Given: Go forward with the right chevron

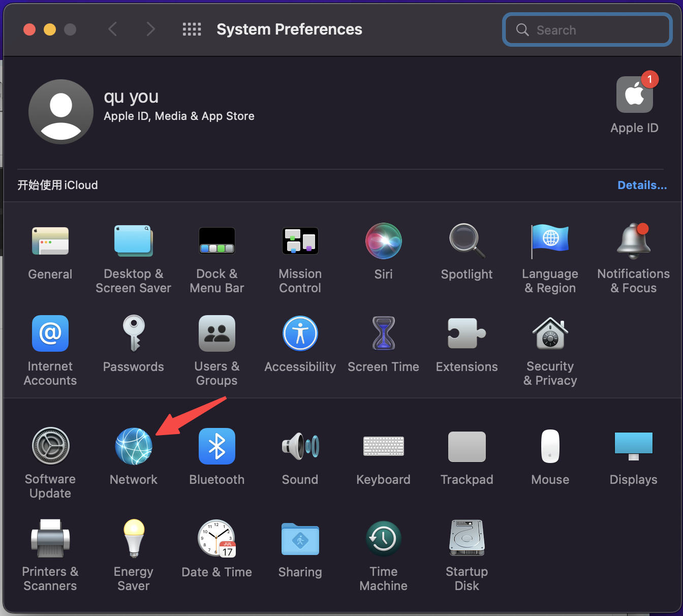Looking at the screenshot, I should tap(150, 29).
